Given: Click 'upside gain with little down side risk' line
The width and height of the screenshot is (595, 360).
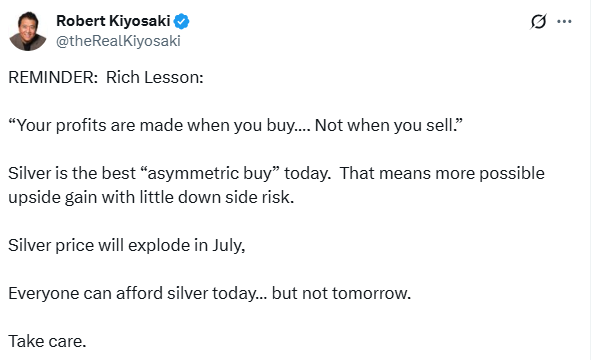Looking at the screenshot, I should coord(151,198).
